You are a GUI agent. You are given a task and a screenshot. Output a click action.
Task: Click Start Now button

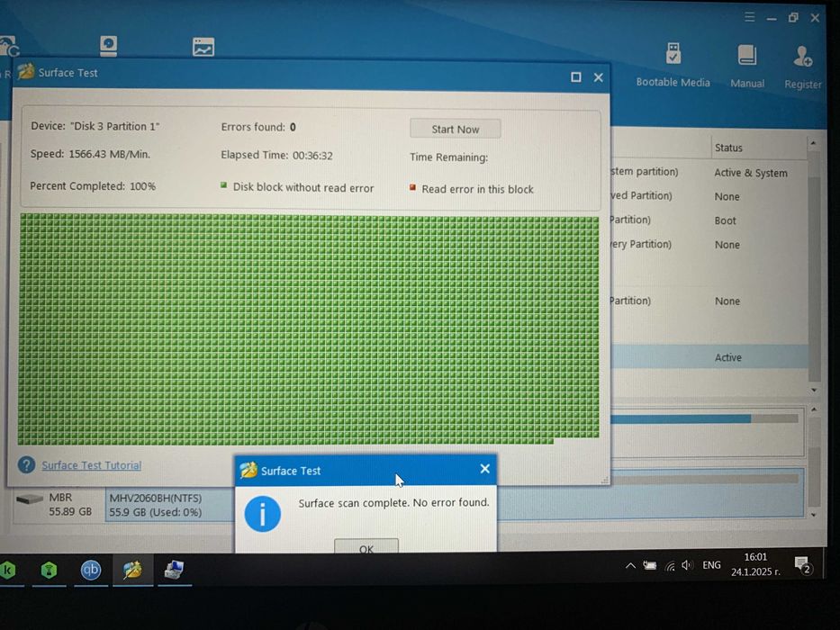456,129
